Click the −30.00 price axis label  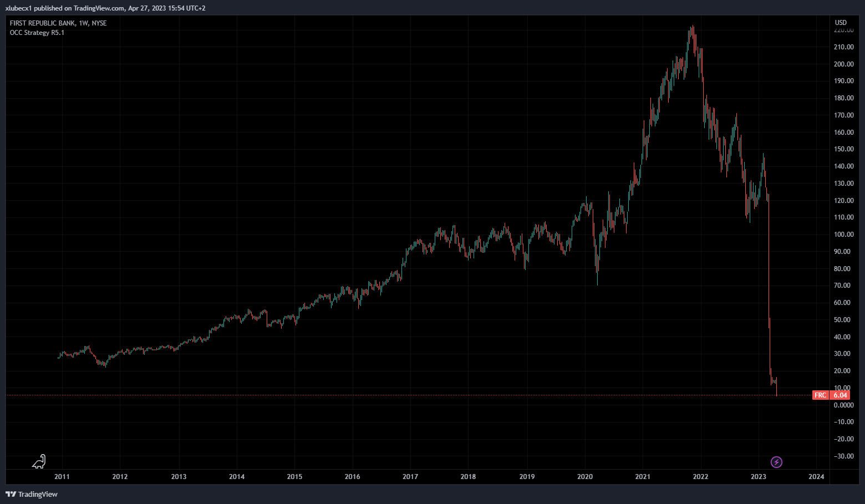843,456
